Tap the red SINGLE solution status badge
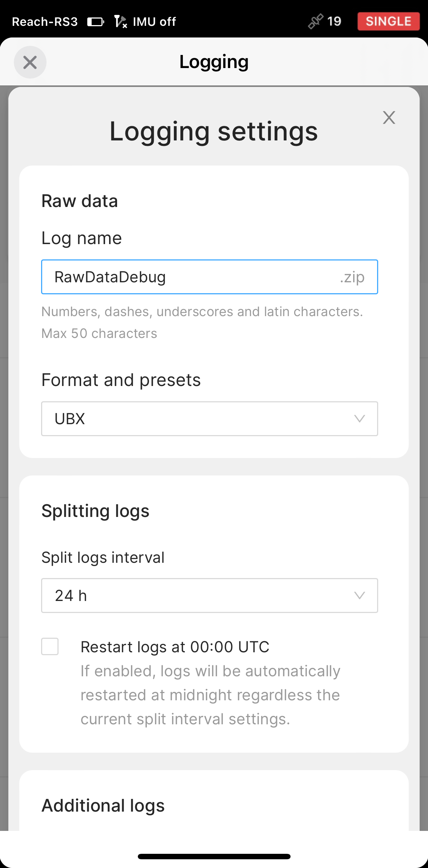This screenshot has width=428, height=868. (388, 21)
